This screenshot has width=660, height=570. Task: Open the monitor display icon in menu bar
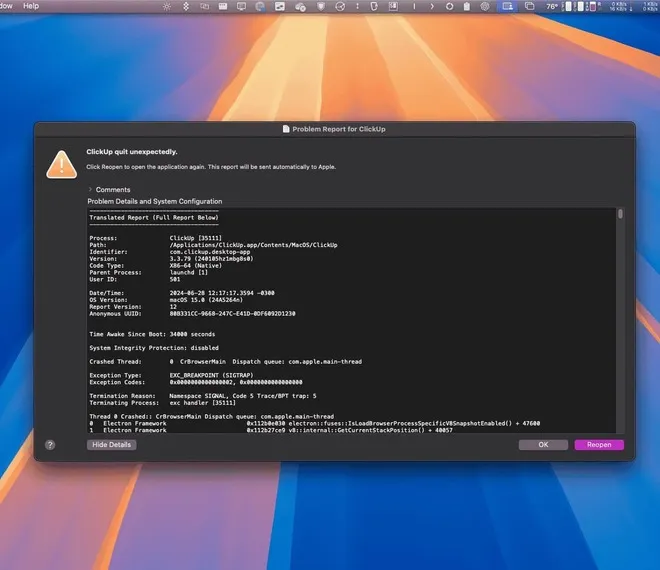[241, 6]
